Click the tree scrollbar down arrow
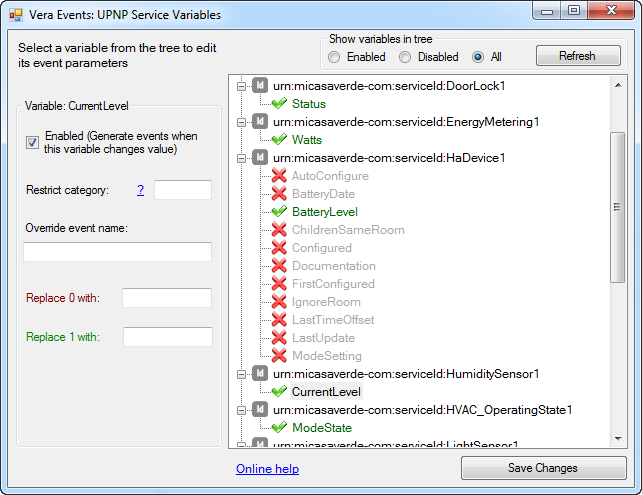Image resolution: width=642 pixels, height=495 pixels. point(618,438)
